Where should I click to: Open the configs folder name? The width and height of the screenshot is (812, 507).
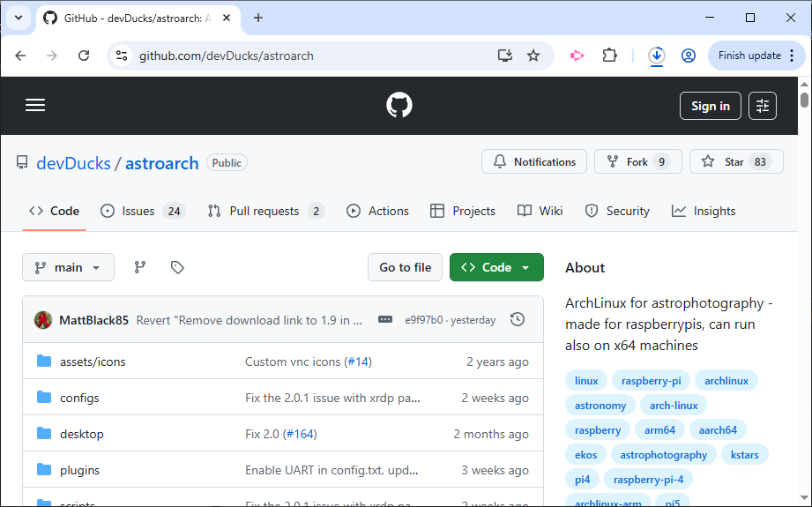coord(79,398)
